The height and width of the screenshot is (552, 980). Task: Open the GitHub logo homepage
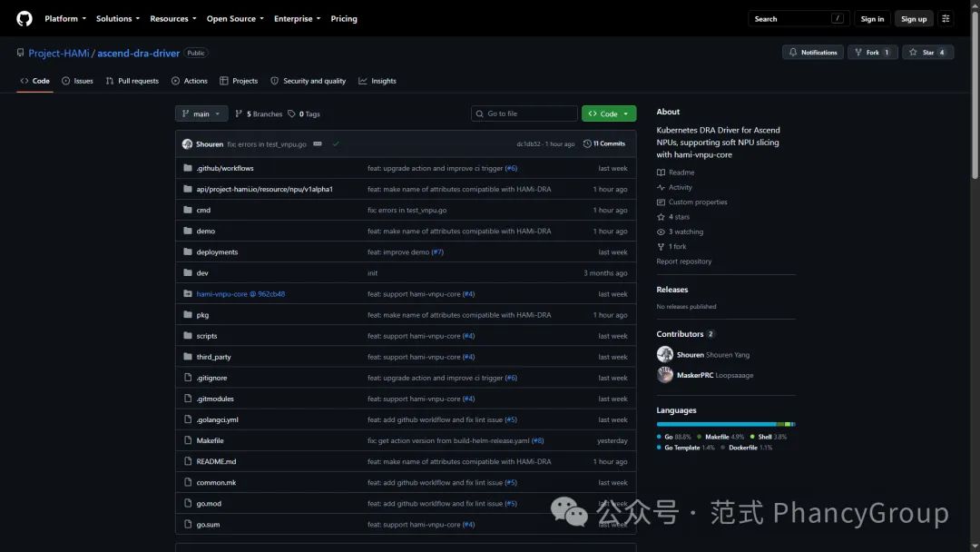point(24,19)
